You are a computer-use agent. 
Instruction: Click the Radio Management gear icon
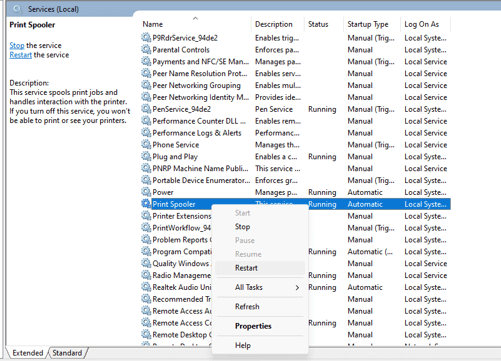[146, 275]
